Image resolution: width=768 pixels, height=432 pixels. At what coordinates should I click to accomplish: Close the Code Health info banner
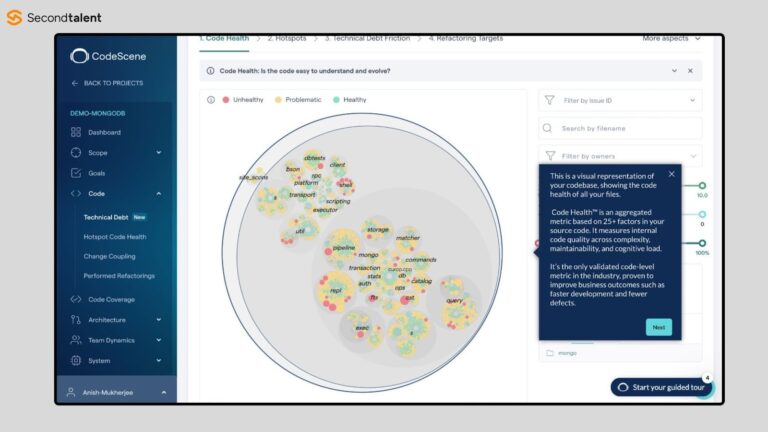[690, 71]
